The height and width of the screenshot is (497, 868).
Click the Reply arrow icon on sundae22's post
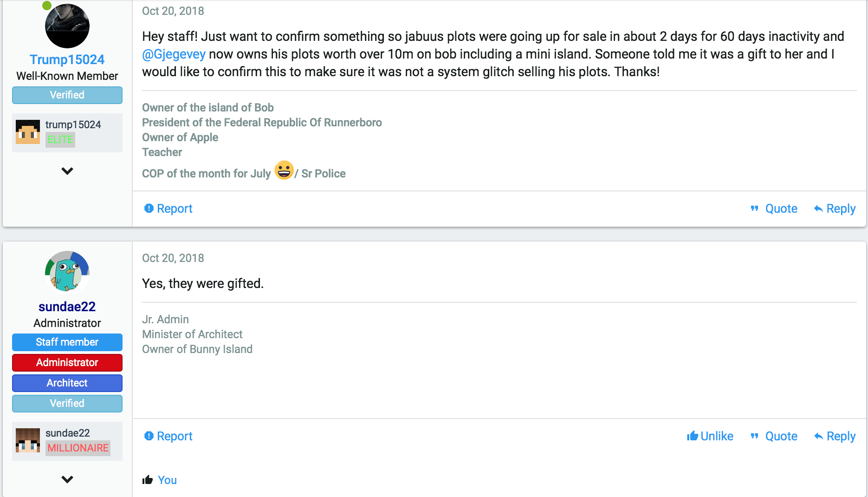tap(818, 436)
